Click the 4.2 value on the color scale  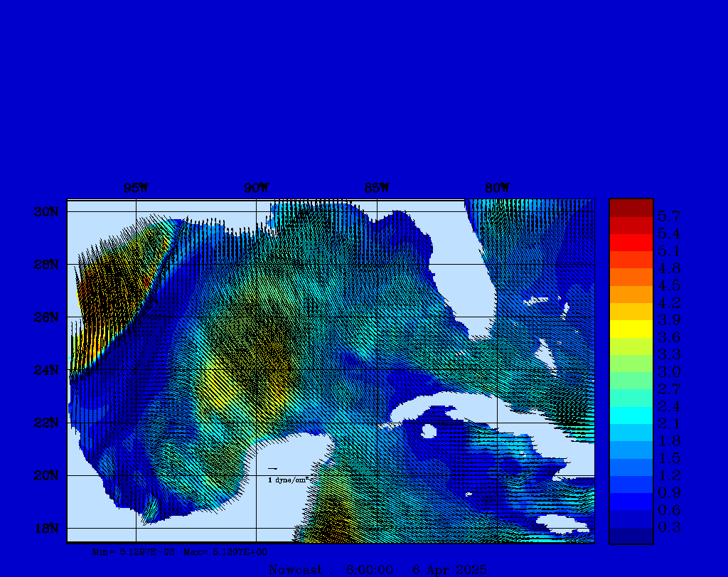coord(669,303)
